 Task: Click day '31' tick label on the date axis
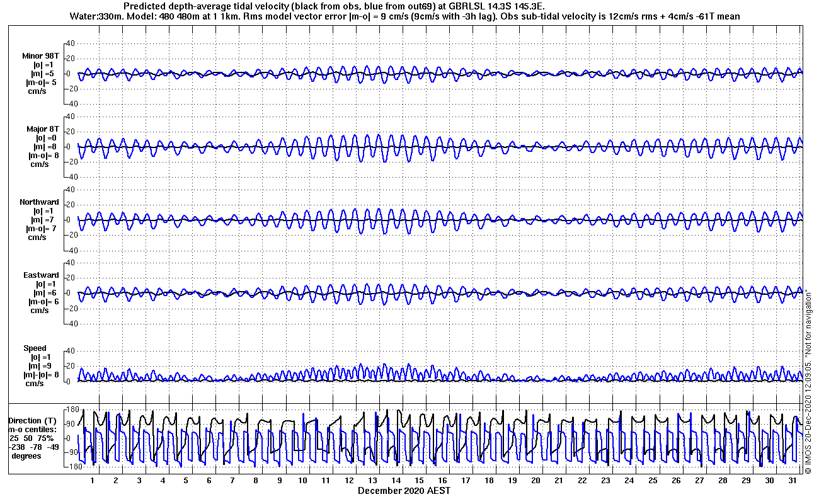(x=793, y=481)
